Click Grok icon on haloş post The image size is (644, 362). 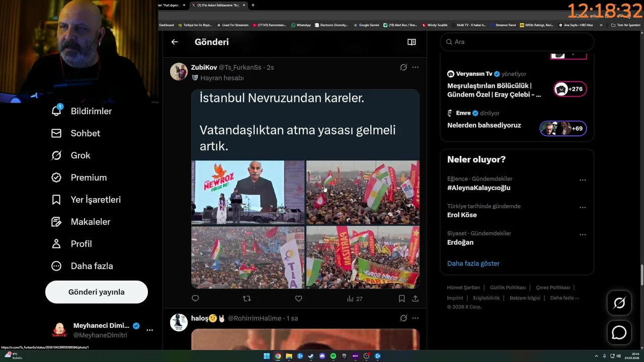tap(404, 318)
